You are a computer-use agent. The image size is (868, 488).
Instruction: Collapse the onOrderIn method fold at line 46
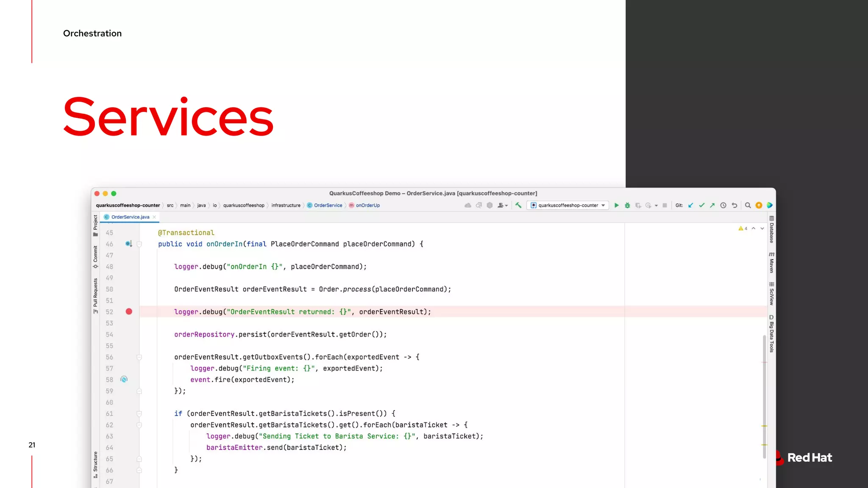coord(139,244)
